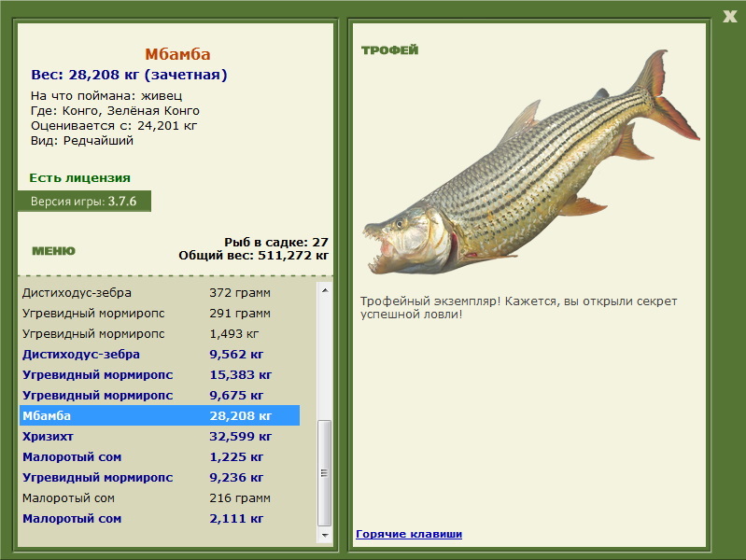
Task: Click the Трофейный экземпляр description text
Action: pos(518,307)
